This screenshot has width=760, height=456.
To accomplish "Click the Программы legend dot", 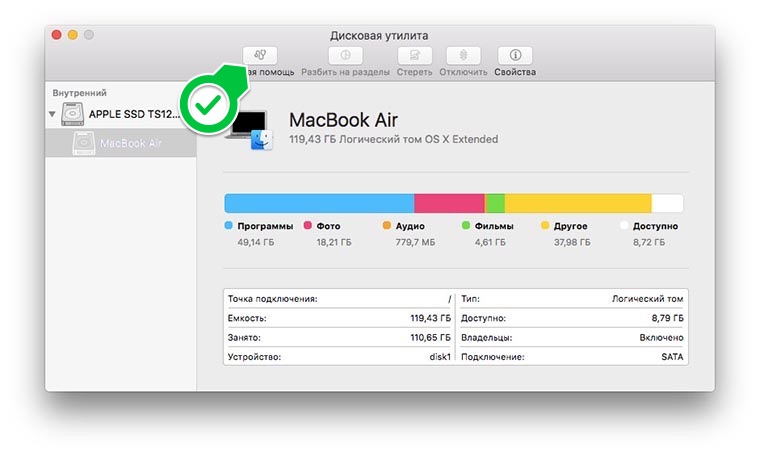I will coord(229,225).
